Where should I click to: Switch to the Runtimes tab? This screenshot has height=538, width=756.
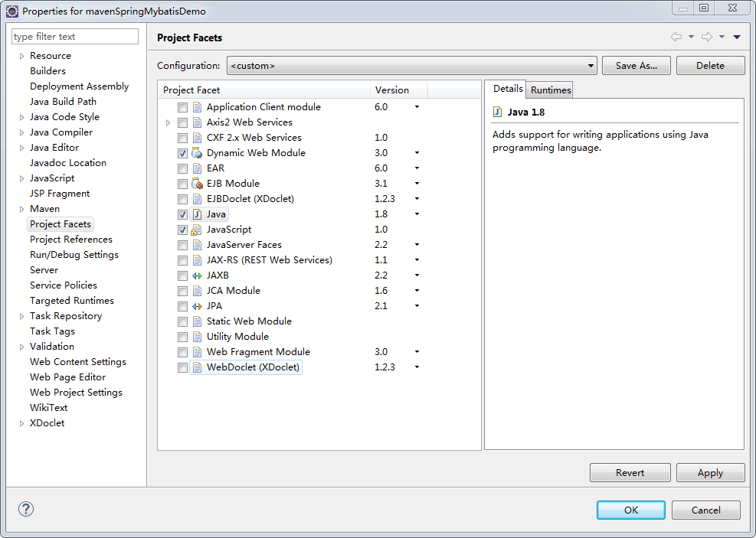tap(551, 90)
